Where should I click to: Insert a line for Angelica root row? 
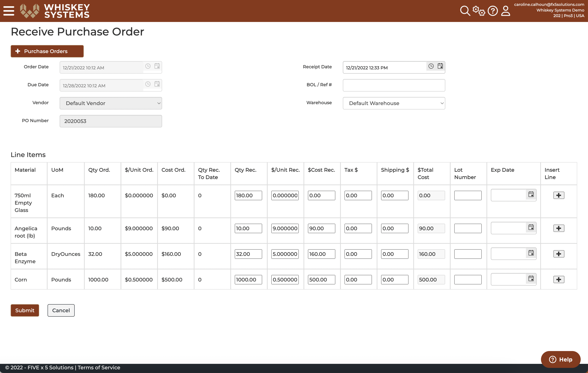pyautogui.click(x=559, y=228)
